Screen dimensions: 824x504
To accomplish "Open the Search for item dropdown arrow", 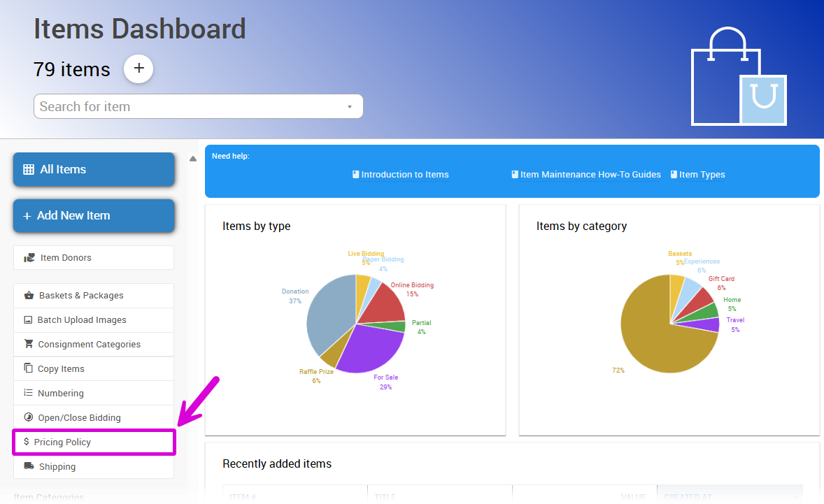I will (x=349, y=107).
